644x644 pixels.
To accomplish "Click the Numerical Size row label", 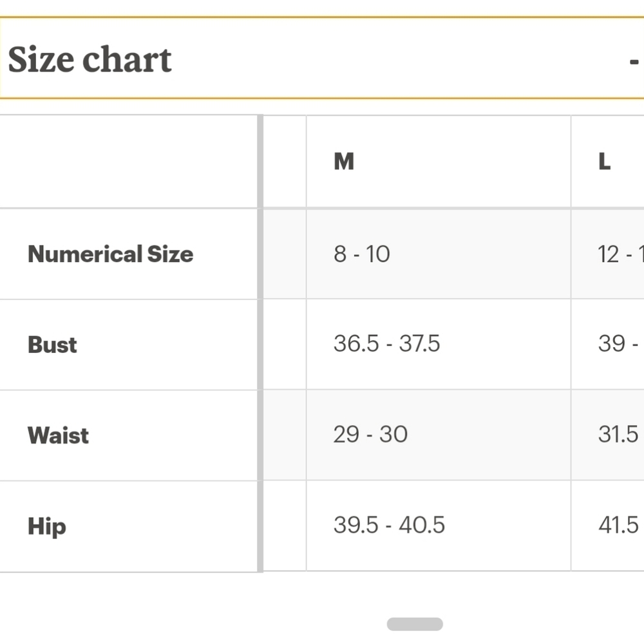I will 111,254.
